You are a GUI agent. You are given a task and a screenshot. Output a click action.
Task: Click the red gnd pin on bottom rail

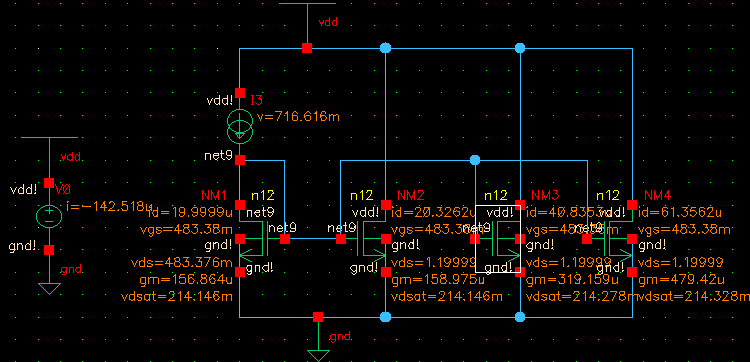pos(318,317)
